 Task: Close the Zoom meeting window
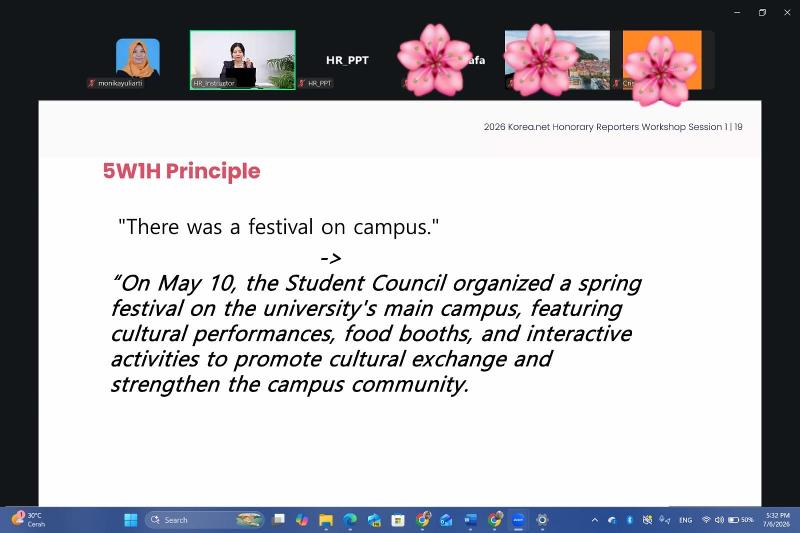pyautogui.click(x=787, y=12)
